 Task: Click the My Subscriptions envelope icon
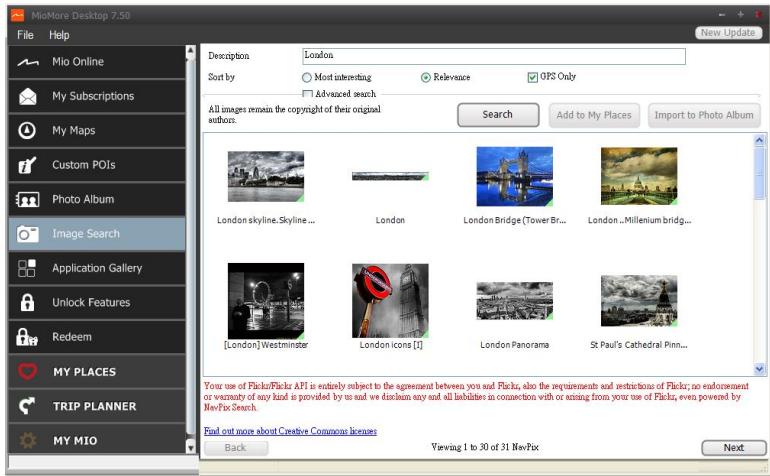tap(28, 96)
